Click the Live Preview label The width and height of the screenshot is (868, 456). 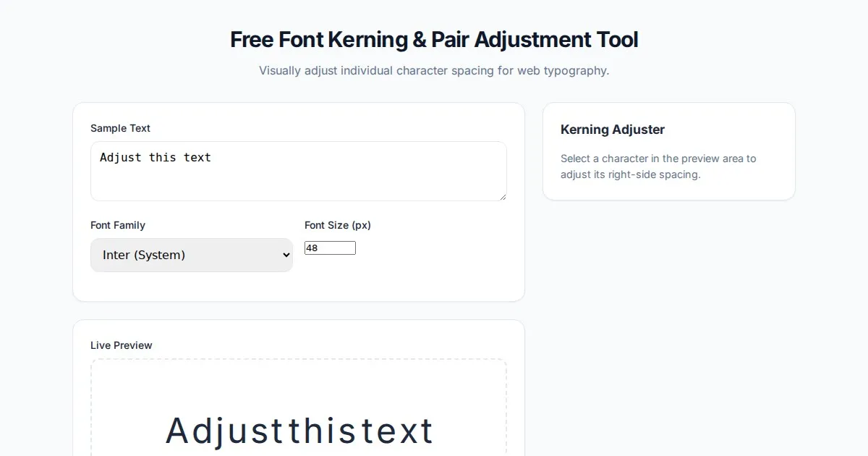[x=122, y=345]
